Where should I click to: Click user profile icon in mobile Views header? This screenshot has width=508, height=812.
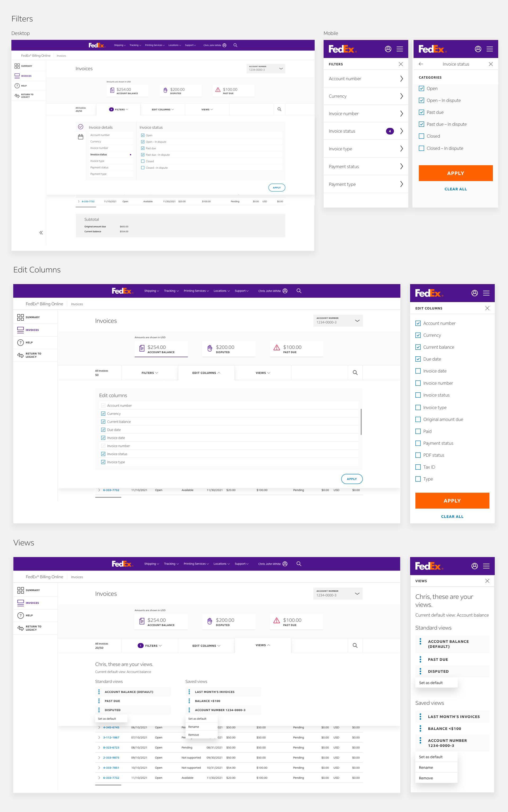(x=474, y=566)
